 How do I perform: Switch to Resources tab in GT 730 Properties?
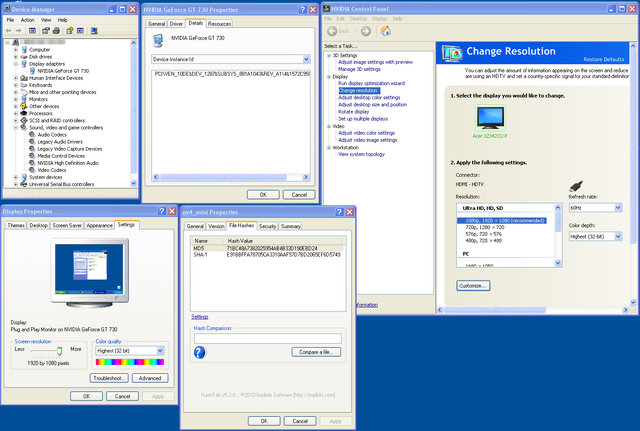pyautogui.click(x=220, y=24)
